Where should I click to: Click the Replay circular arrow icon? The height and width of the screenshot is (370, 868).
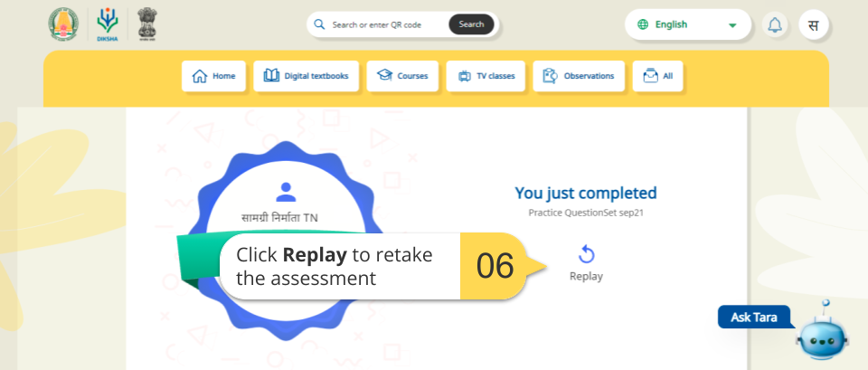coord(586,254)
